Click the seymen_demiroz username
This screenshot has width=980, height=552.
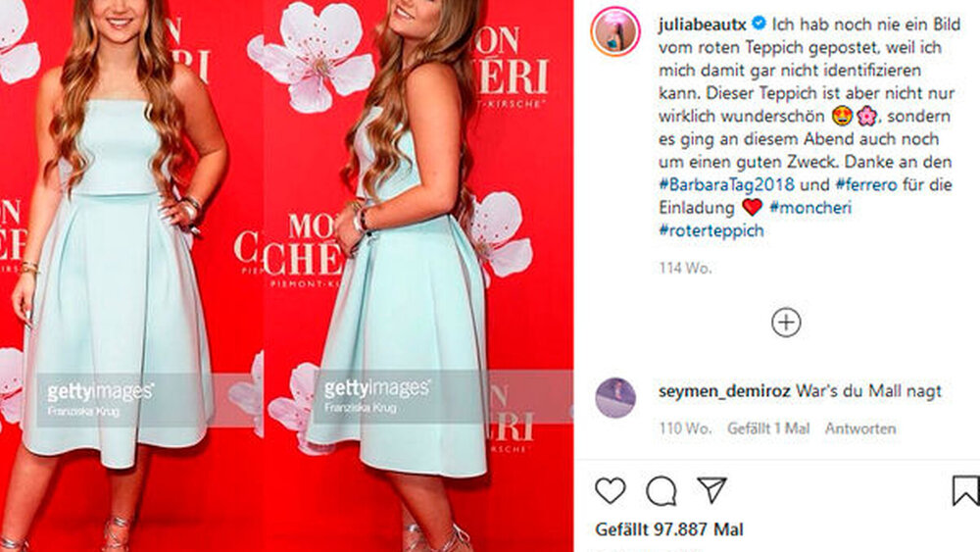click(x=724, y=391)
